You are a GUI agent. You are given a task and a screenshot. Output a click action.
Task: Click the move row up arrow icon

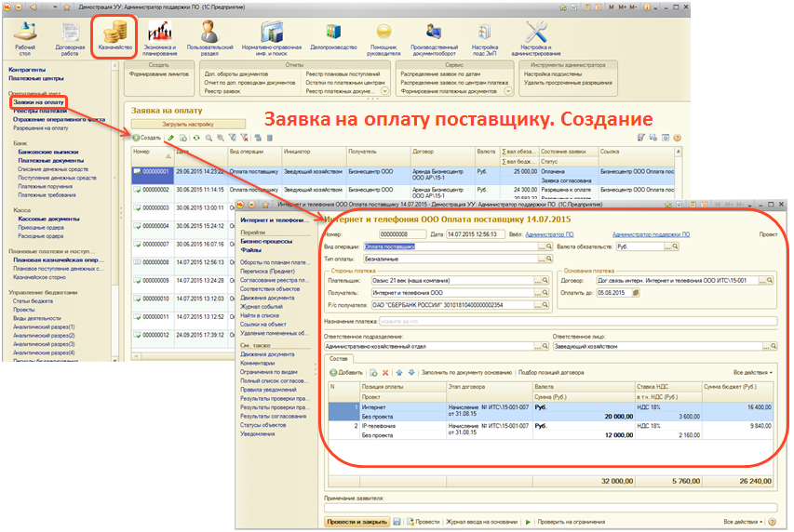pos(398,372)
